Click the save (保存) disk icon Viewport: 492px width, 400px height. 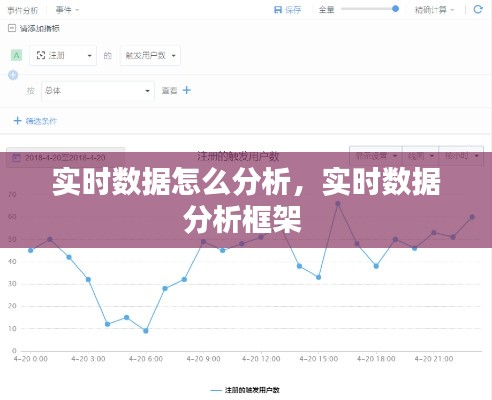click(x=278, y=10)
